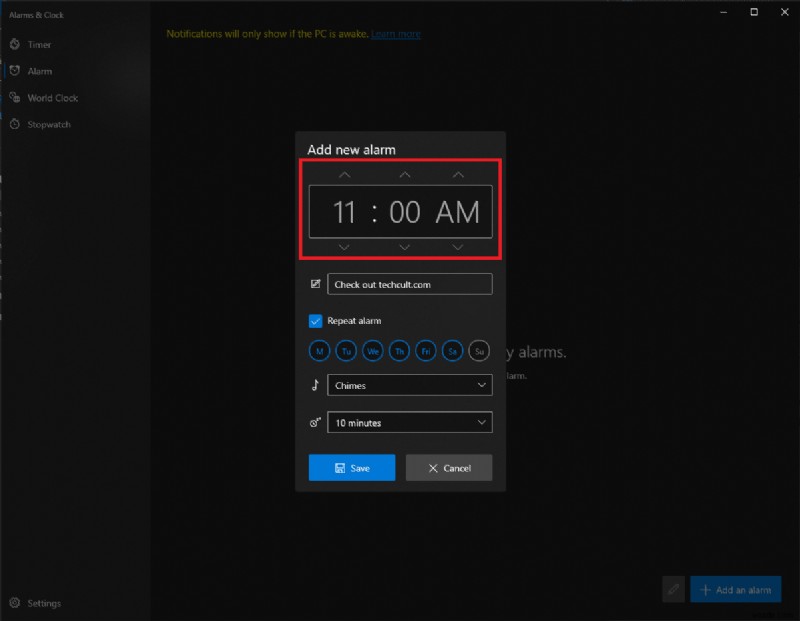This screenshot has width=800, height=621.
Task: Click the up chevron above the hour
Action: (345, 173)
